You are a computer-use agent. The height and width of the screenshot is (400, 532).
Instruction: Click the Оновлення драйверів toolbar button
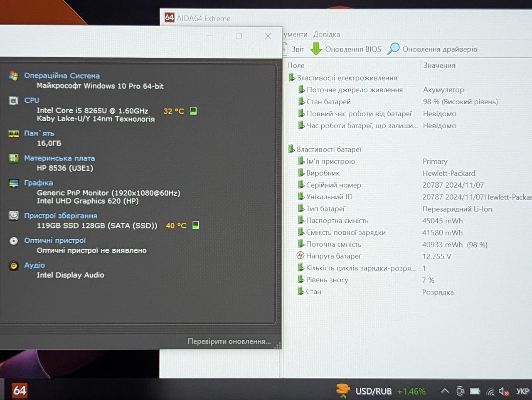(432, 49)
